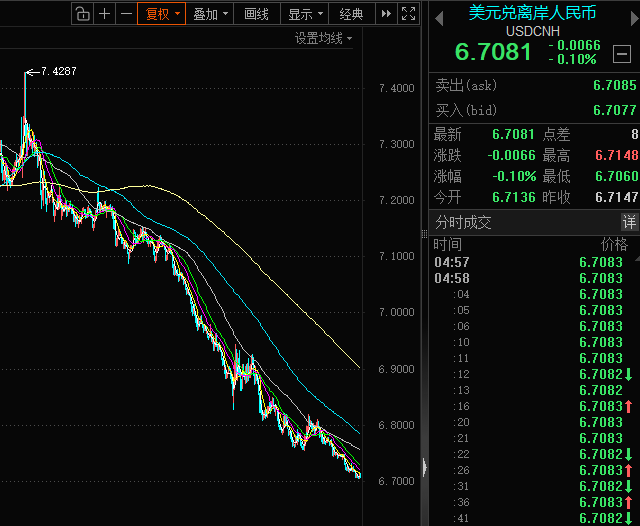Click the 7.4287 peak price marker
Screen dimensions: 640x526
tap(59, 71)
